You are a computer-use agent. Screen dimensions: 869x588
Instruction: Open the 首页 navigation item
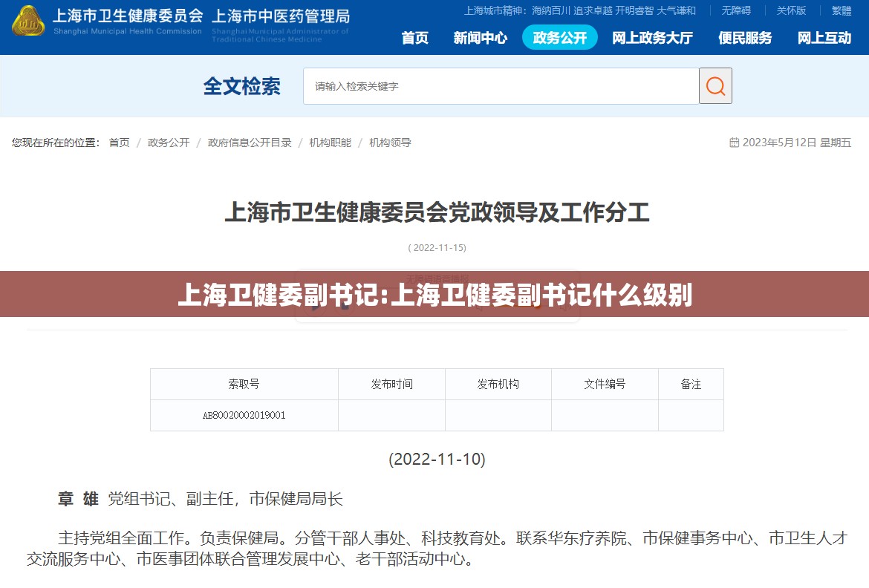(414, 38)
